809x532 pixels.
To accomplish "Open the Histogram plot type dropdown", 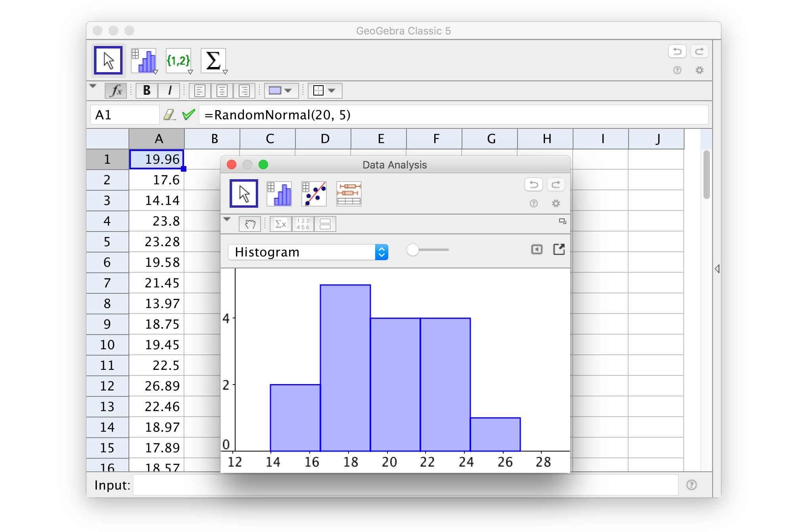I will pos(308,252).
